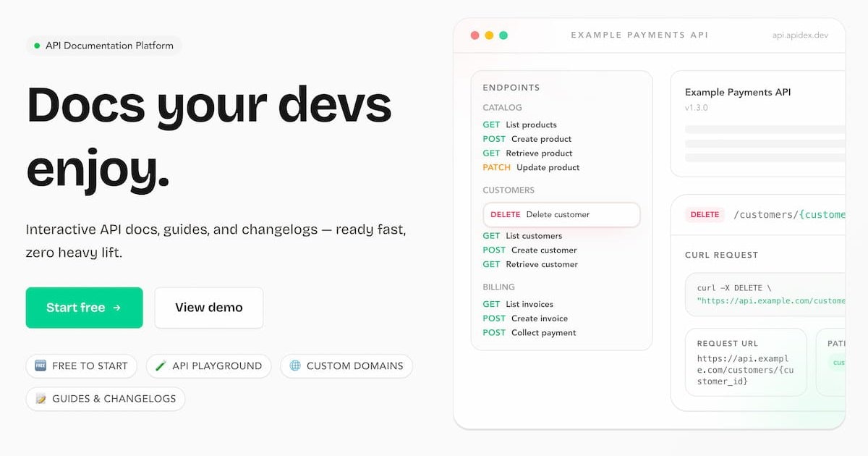Click the yellow window dot in mockup
Viewport: 868px width, 456px height.
point(489,35)
